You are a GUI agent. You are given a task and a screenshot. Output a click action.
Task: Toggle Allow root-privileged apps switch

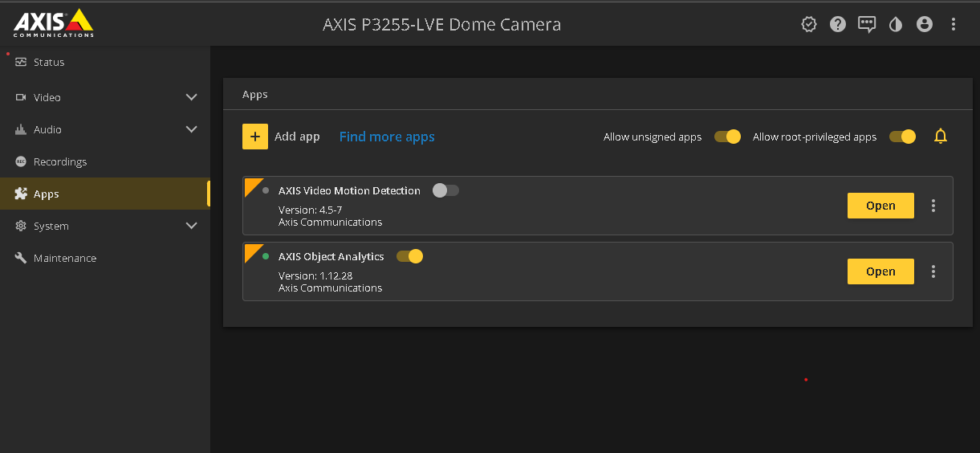(902, 137)
